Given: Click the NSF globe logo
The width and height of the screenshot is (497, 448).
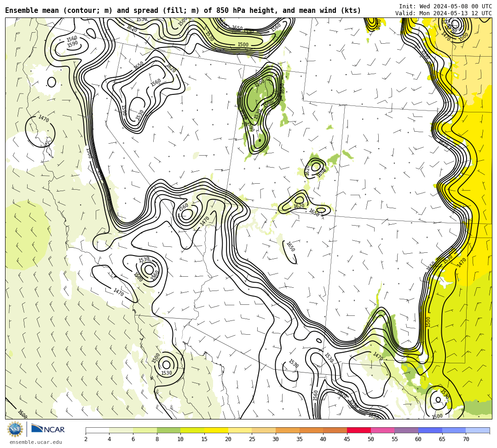Looking at the screenshot, I should pyautogui.click(x=15, y=429).
